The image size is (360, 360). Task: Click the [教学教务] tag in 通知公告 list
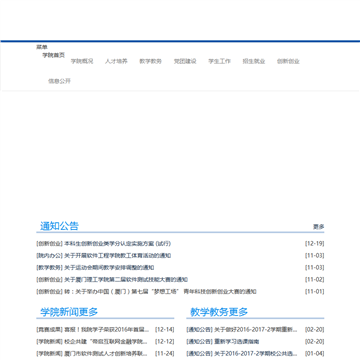49,268
